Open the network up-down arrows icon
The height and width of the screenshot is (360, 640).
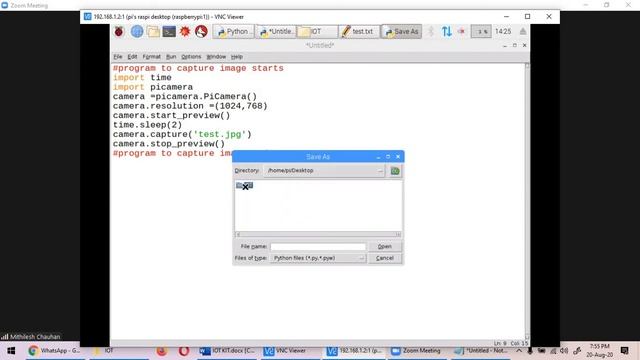click(447, 31)
